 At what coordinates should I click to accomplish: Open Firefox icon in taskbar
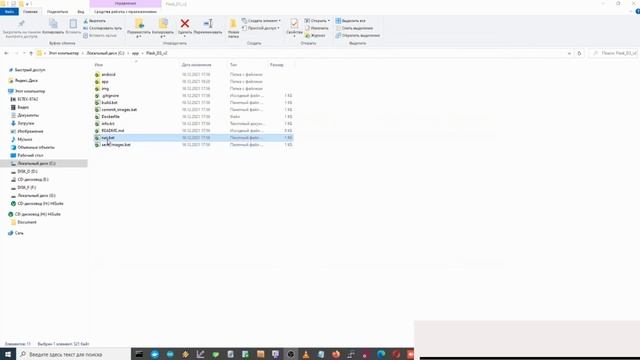[336, 354]
